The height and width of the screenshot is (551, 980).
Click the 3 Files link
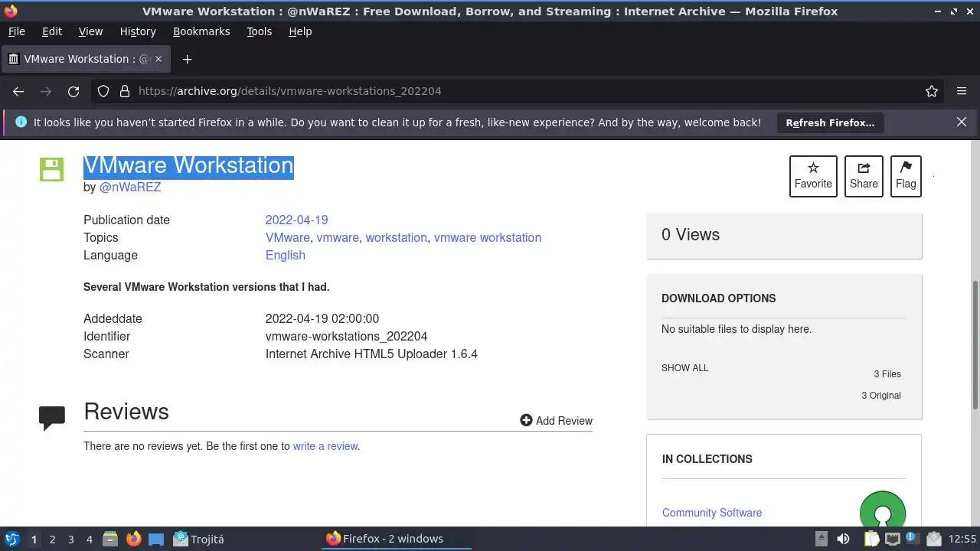point(887,374)
